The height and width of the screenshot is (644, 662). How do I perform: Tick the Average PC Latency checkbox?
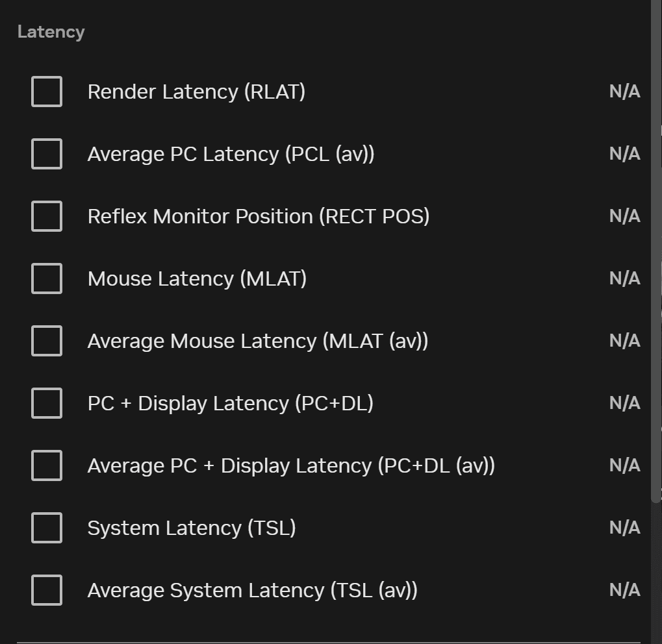point(47,154)
